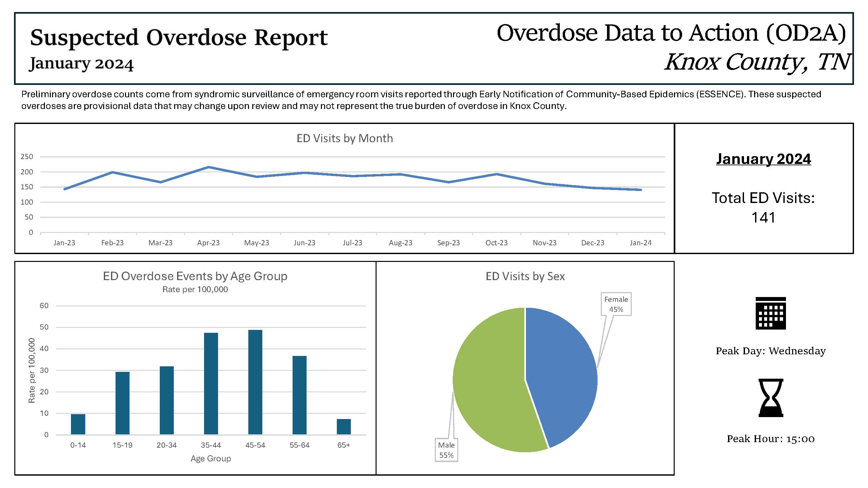Click the Apr-23 peak on the line chart
Viewport: 868px width, 488px height.
coord(208,167)
